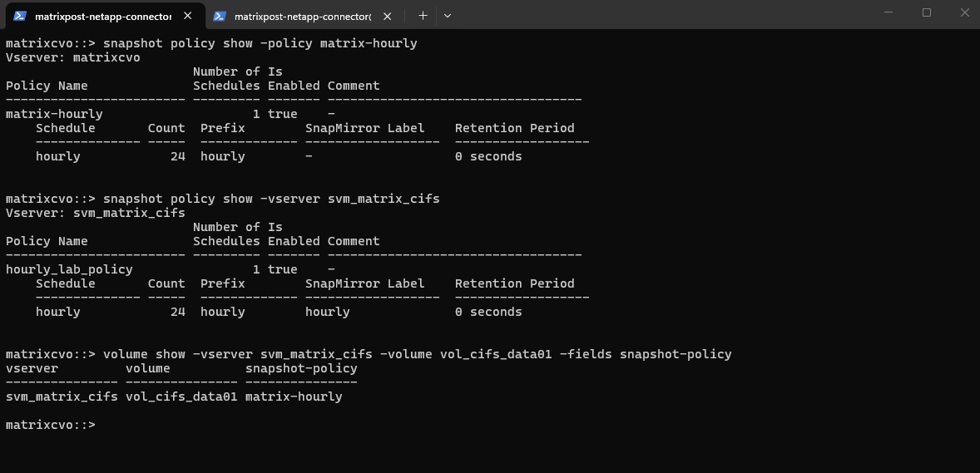Click the 'Vserver: svm_matrix_cifs' output line

click(95, 213)
